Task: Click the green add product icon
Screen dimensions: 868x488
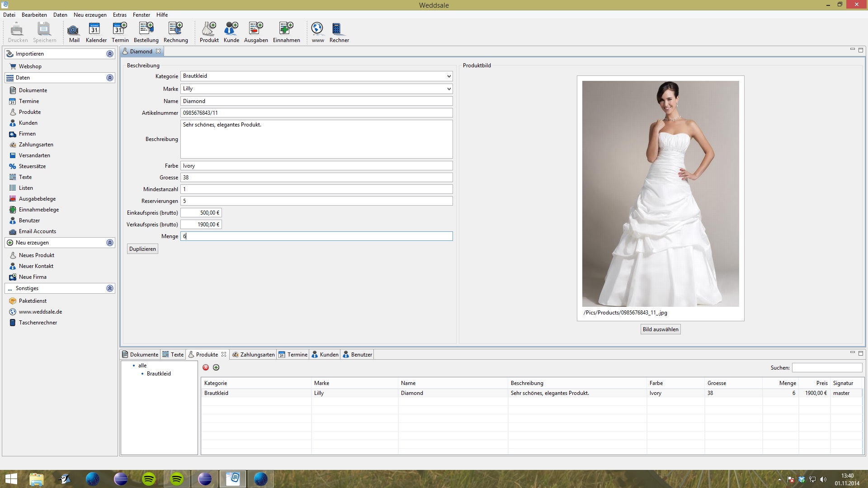Action: coord(216,367)
